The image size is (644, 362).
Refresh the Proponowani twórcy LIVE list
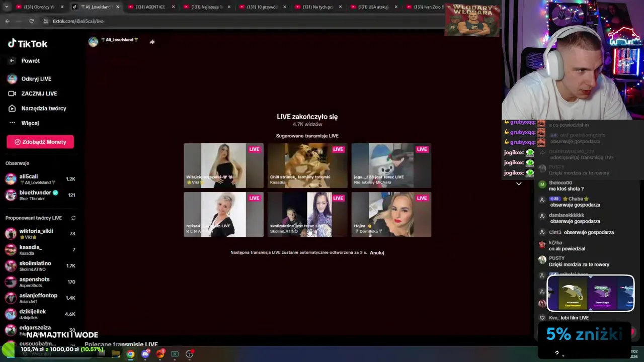73,218
